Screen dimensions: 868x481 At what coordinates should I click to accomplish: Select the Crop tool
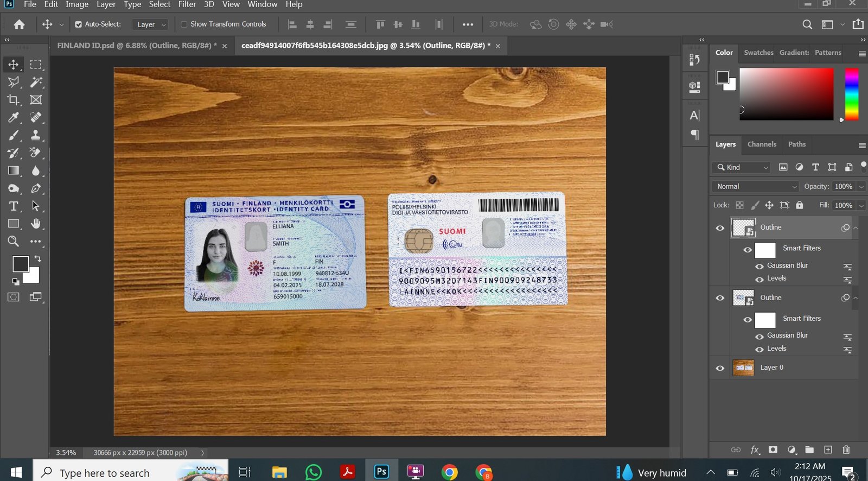(x=13, y=100)
